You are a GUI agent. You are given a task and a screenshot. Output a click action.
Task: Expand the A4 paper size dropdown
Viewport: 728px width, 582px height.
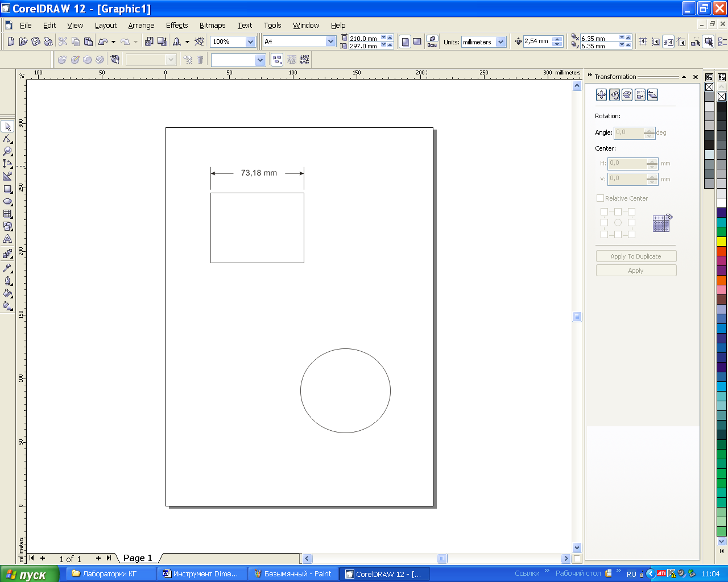point(330,41)
